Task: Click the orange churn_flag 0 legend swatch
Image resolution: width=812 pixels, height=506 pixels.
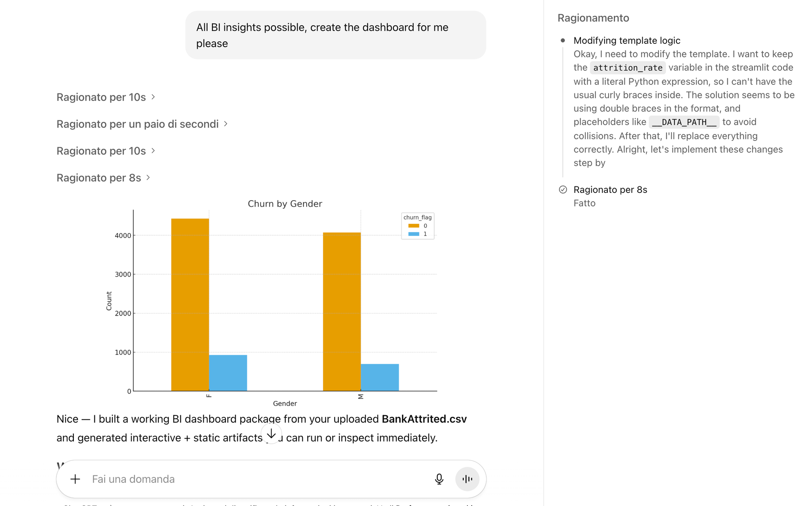Action: tap(413, 226)
